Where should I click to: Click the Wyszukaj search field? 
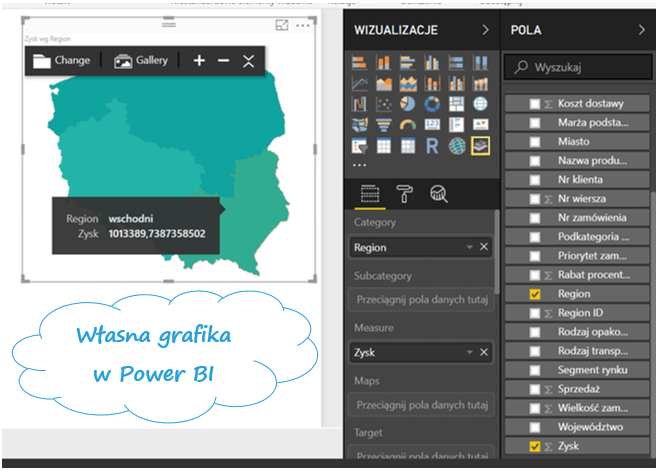coord(580,68)
